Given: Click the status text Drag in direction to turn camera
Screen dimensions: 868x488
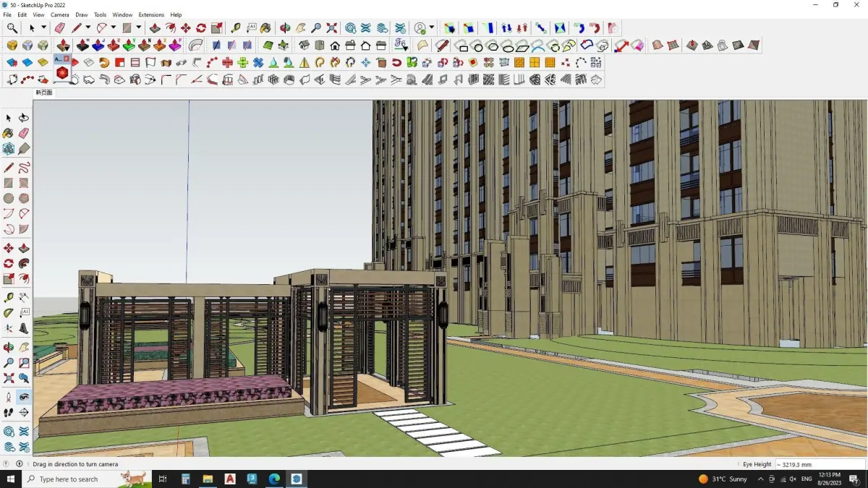Looking at the screenshot, I should pos(75,464).
